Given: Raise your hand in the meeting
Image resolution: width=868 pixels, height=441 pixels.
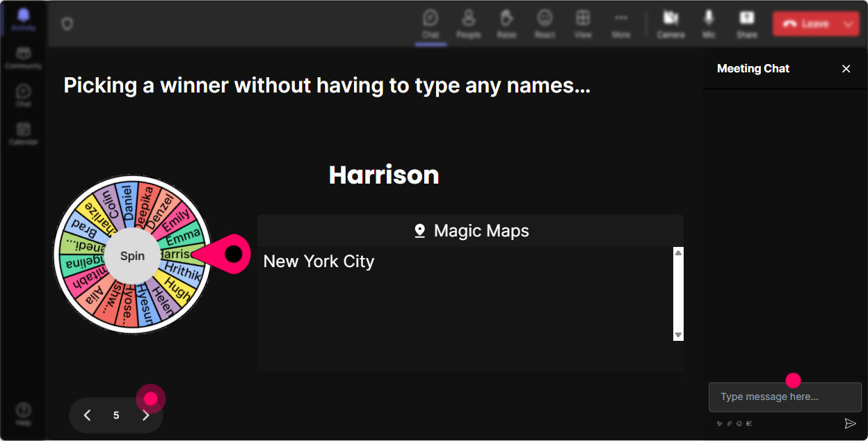Looking at the screenshot, I should point(506,24).
